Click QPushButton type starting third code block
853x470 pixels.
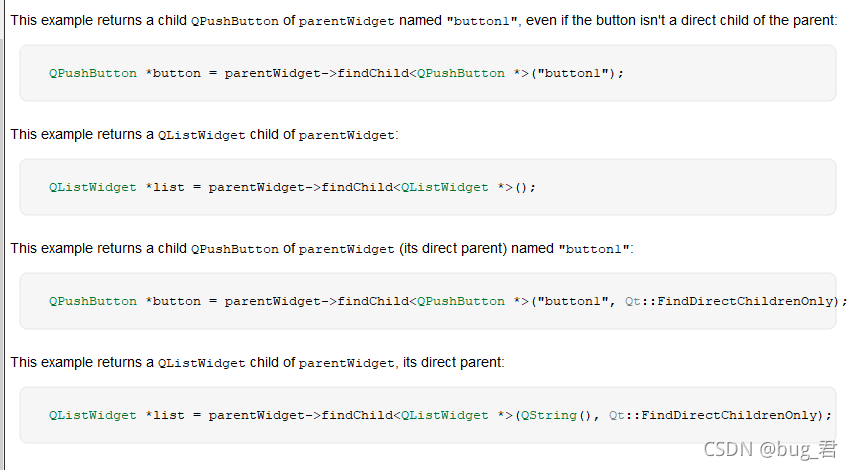click(x=93, y=301)
